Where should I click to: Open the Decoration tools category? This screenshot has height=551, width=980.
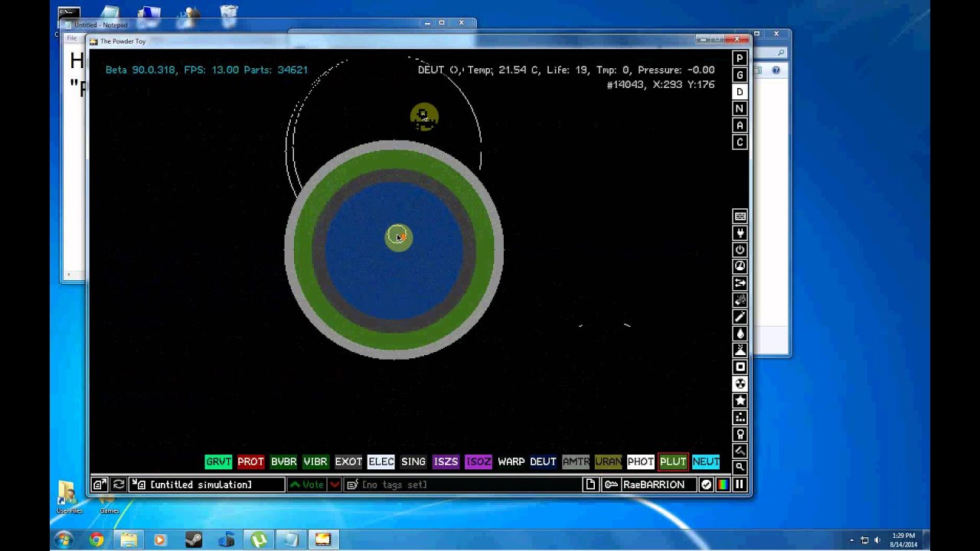point(740,451)
